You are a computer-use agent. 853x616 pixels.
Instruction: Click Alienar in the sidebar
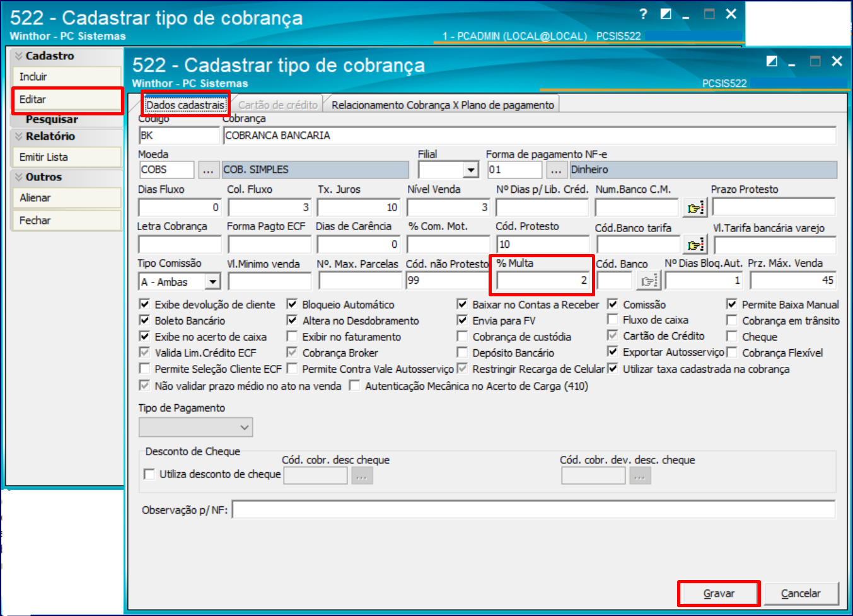tap(67, 198)
